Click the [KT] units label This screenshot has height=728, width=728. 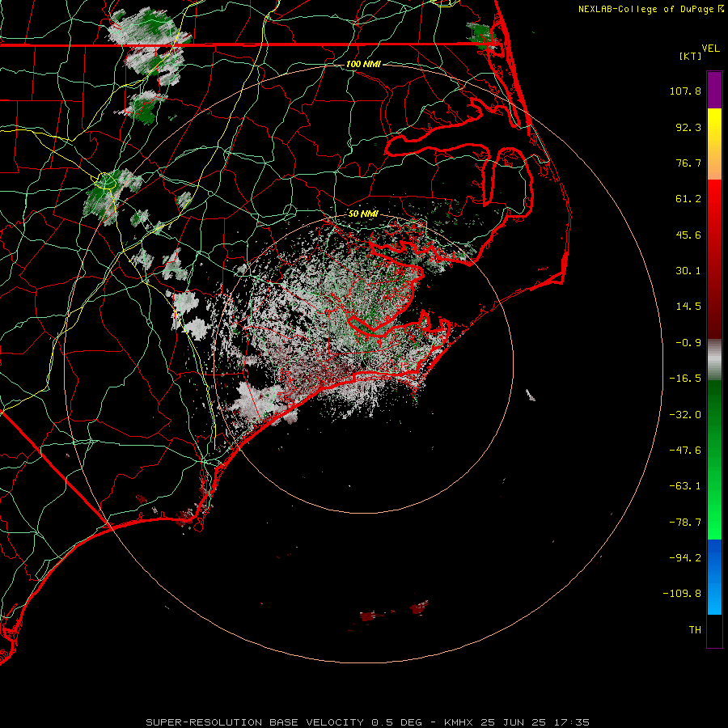click(690, 56)
